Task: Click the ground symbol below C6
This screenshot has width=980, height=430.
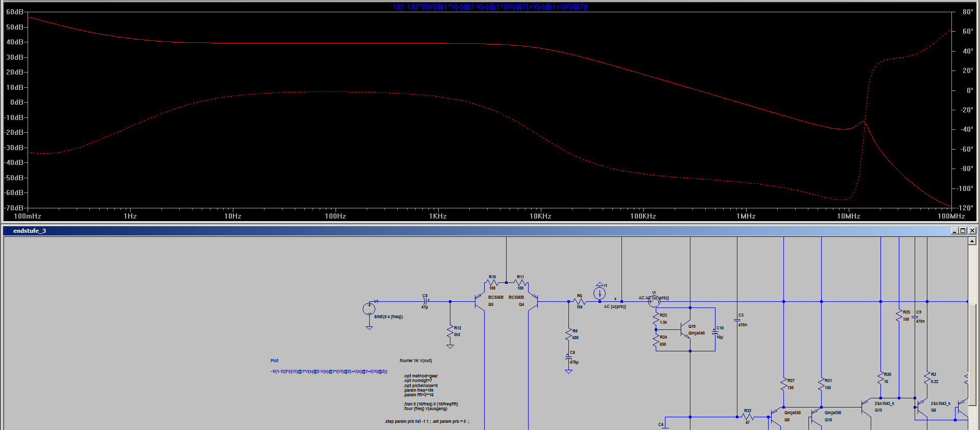Action: (x=568, y=371)
